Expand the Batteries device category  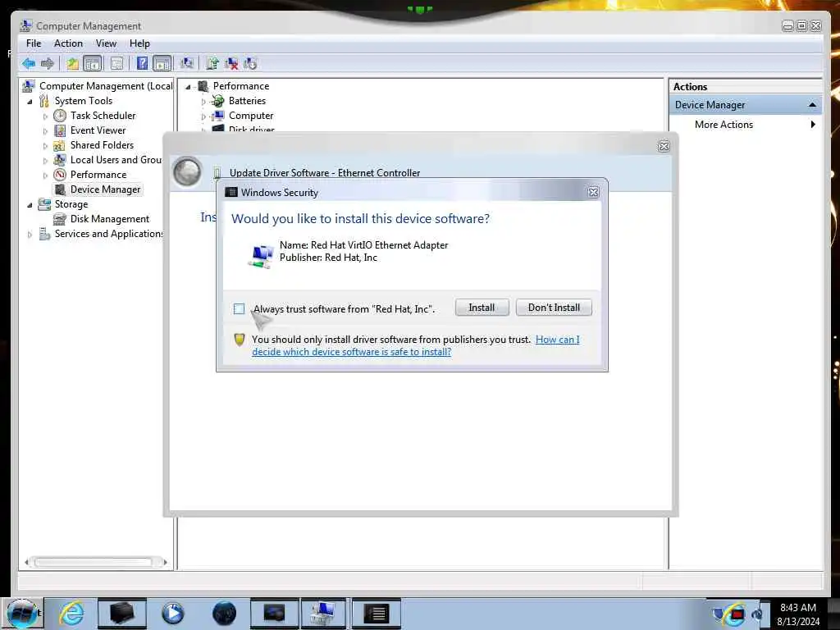click(x=203, y=101)
